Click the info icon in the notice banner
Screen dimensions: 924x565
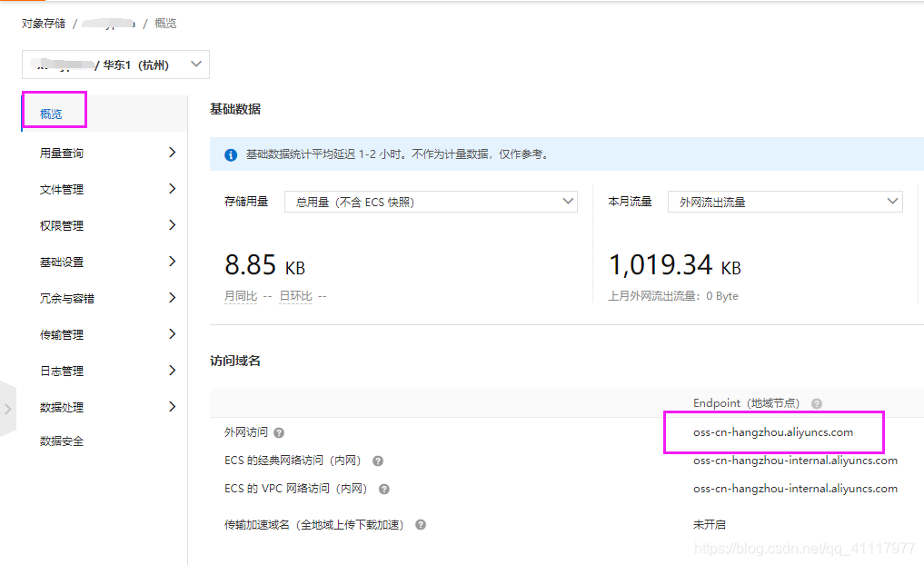231,155
